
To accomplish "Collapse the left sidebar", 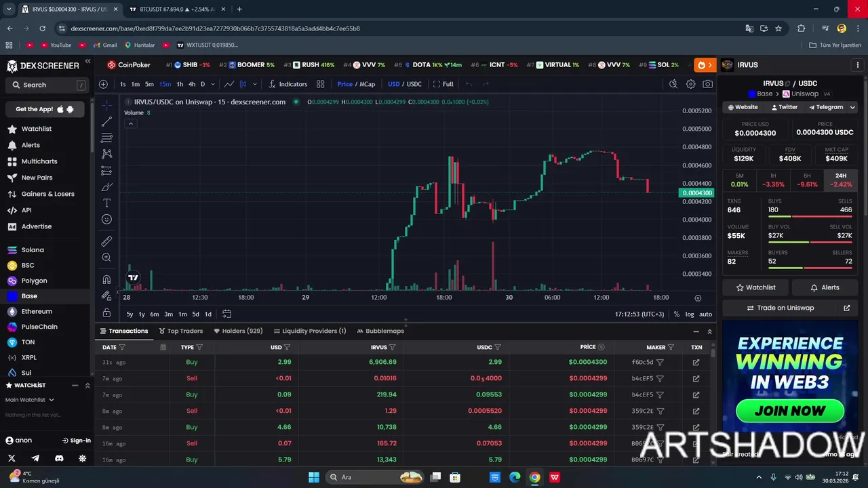I will click(87, 62).
